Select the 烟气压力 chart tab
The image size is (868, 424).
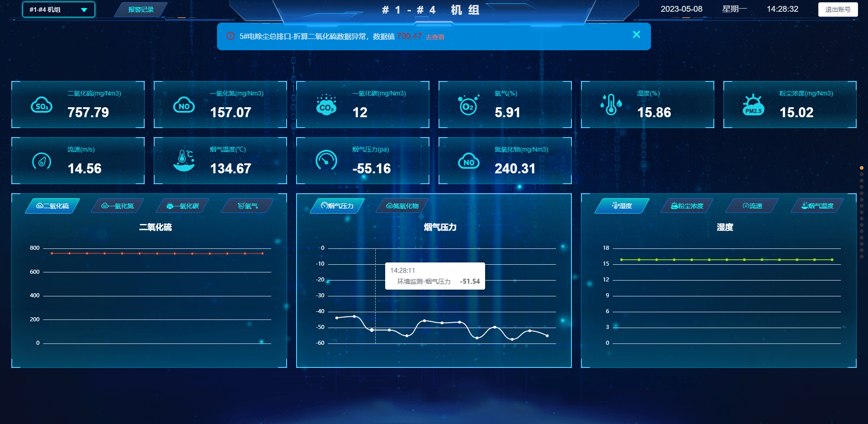click(337, 206)
